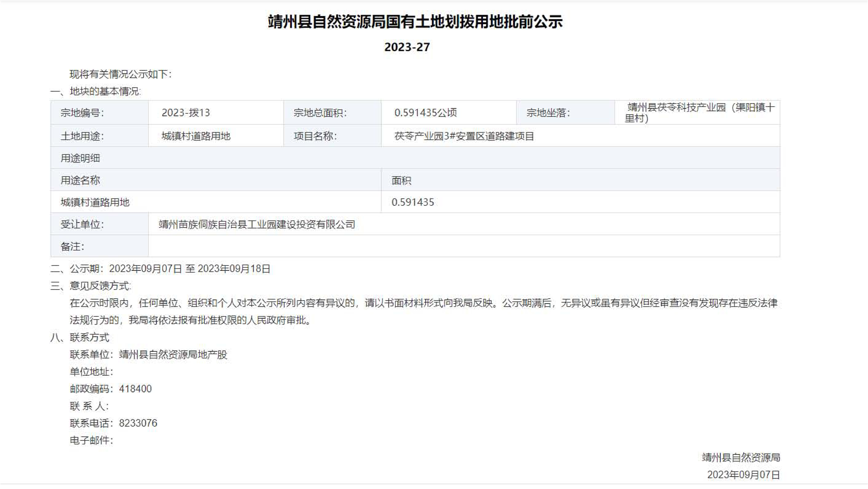Click the publicity period line 二、公示期
868x489 pixels.
coord(160,268)
